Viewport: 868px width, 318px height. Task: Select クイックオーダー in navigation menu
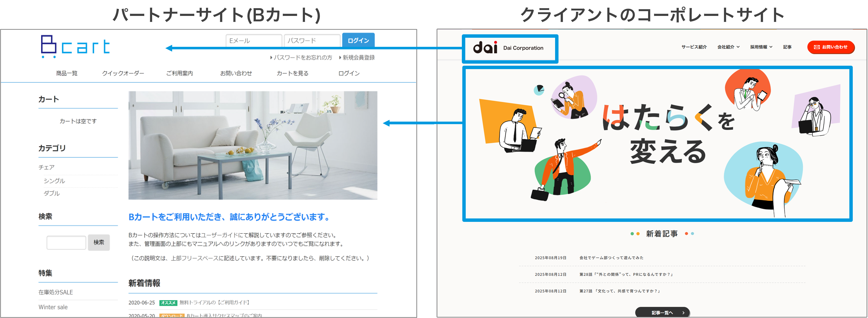[x=123, y=73]
